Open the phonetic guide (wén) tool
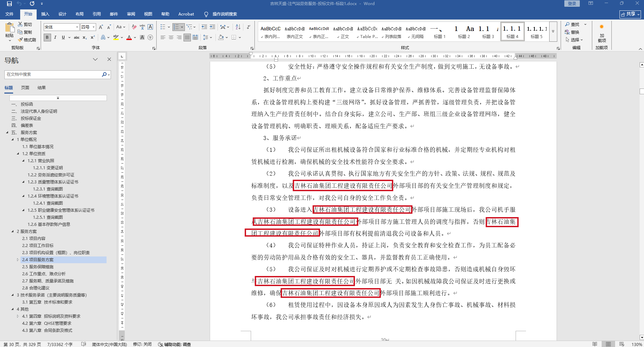 [x=142, y=27]
